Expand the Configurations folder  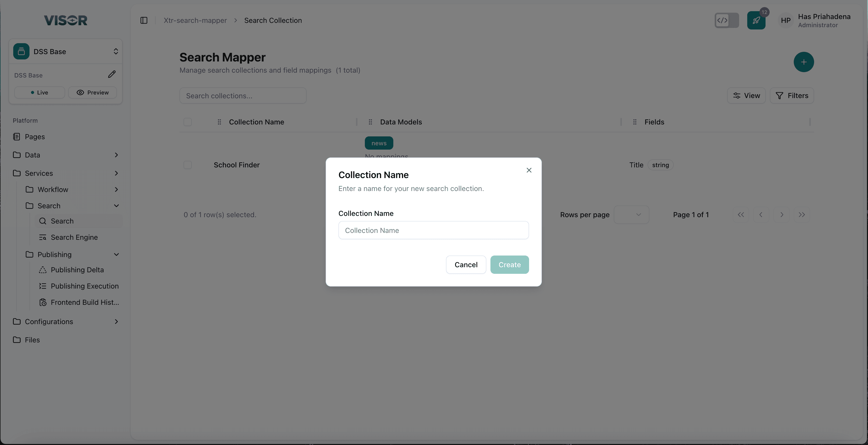pyautogui.click(x=66, y=322)
